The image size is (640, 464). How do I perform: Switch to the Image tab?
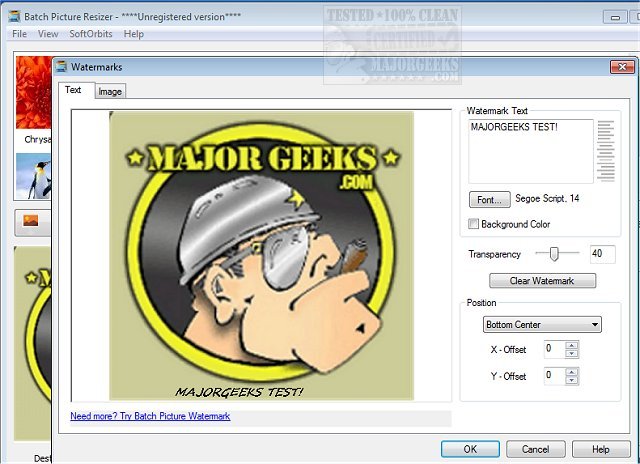pyautogui.click(x=110, y=92)
